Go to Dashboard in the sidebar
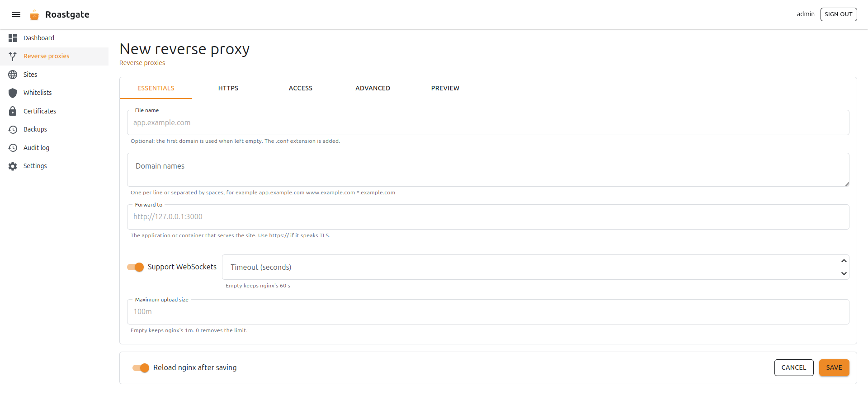 click(x=54, y=38)
